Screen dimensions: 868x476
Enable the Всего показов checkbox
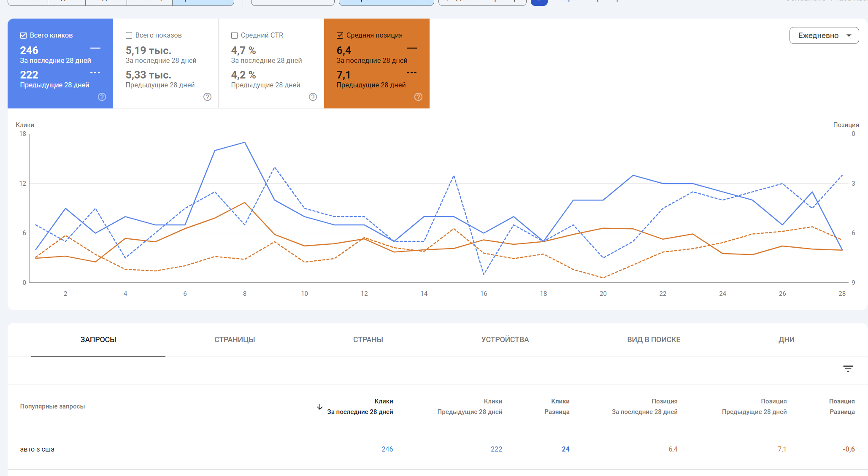129,35
